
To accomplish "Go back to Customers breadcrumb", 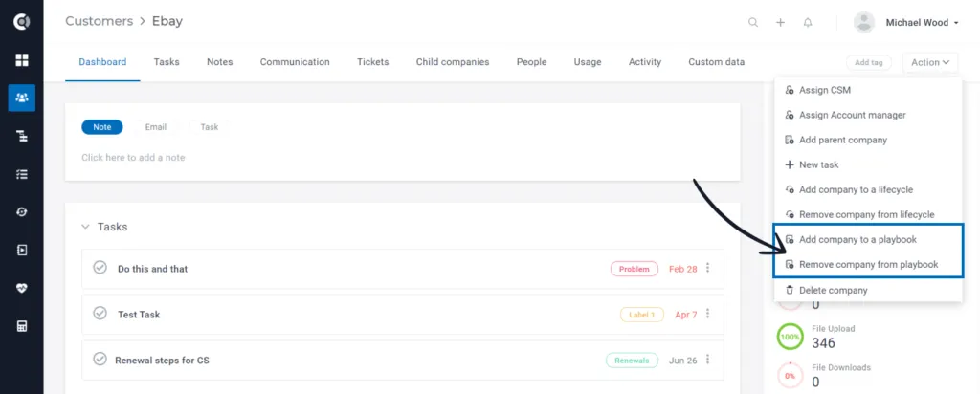I will coord(100,21).
